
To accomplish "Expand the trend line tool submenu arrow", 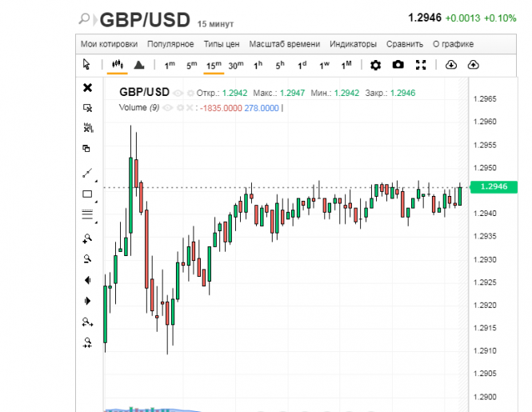I will point(96,182).
